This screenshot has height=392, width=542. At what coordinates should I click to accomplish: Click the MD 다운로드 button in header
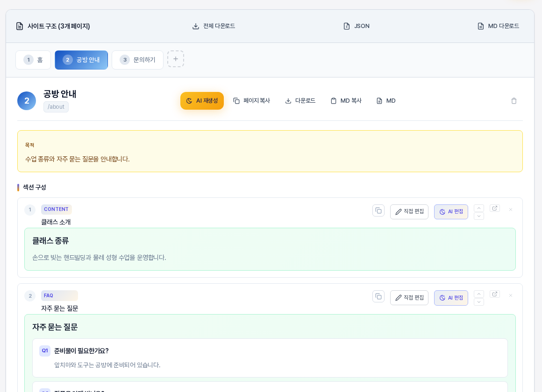tap(498, 26)
